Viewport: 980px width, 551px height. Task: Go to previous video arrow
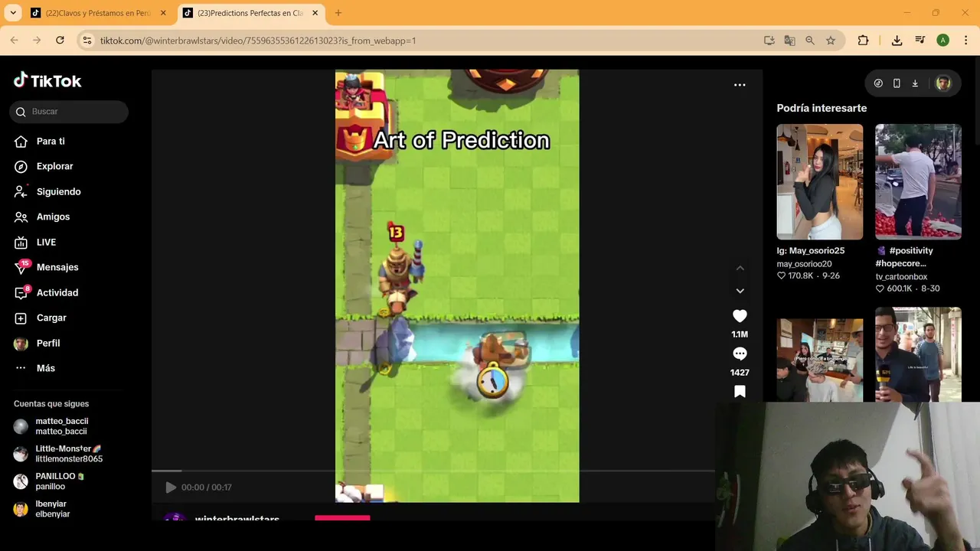740,268
